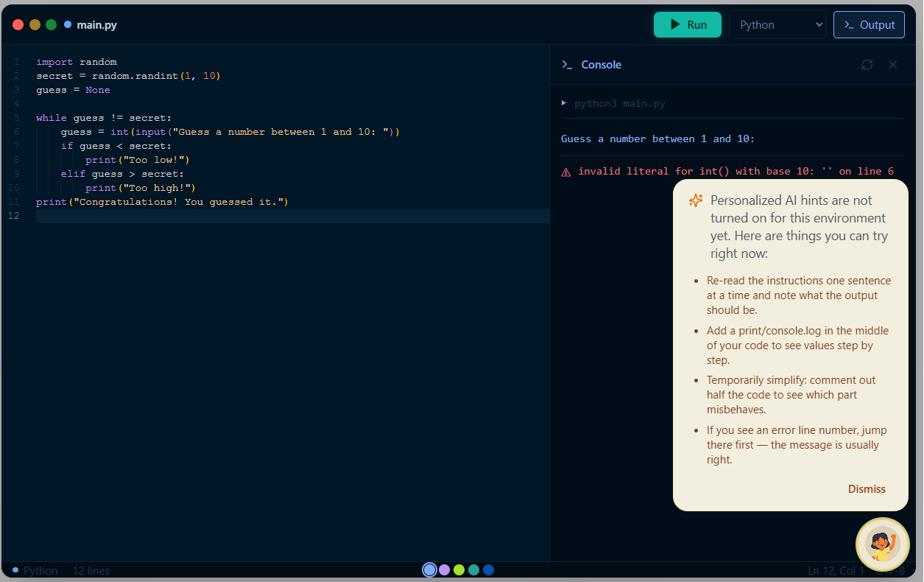This screenshot has width=924, height=582.
Task: Select the lime green theme swatch
Action: [x=459, y=569]
